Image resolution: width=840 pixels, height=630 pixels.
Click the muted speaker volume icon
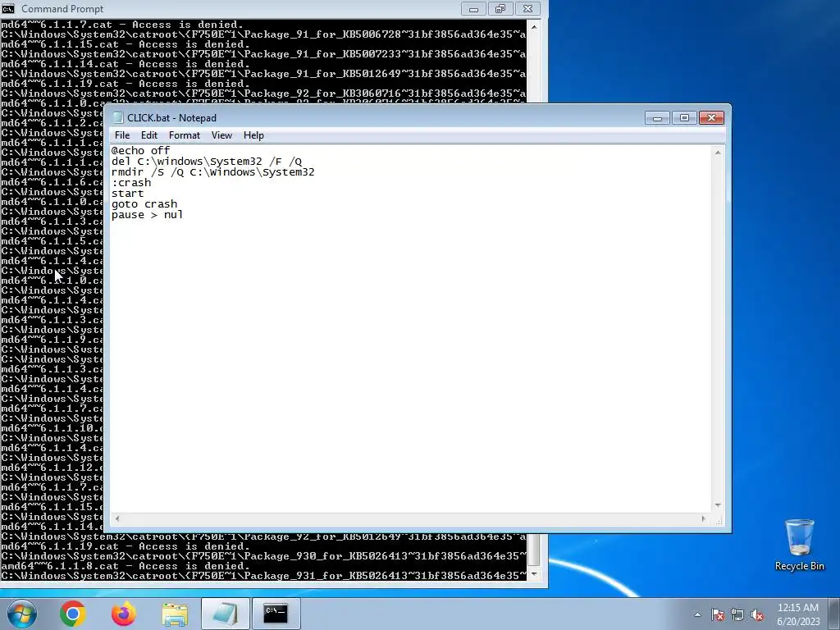point(757,614)
